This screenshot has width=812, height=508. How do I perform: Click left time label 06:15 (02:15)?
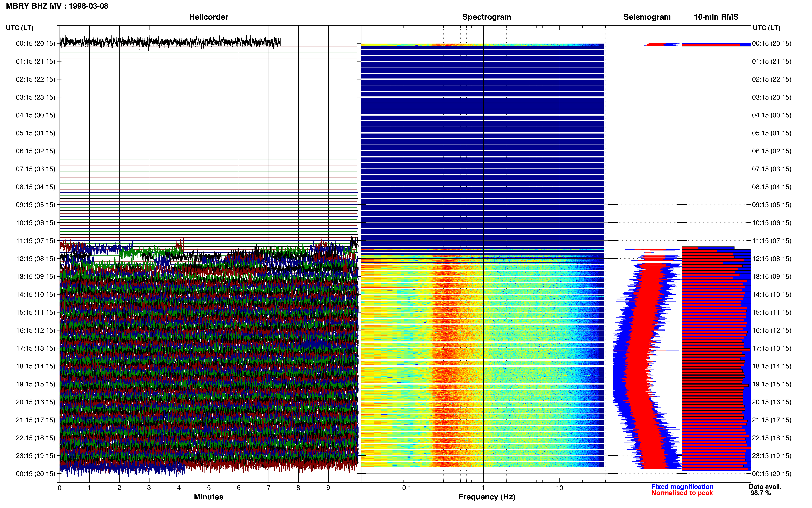click(36, 151)
